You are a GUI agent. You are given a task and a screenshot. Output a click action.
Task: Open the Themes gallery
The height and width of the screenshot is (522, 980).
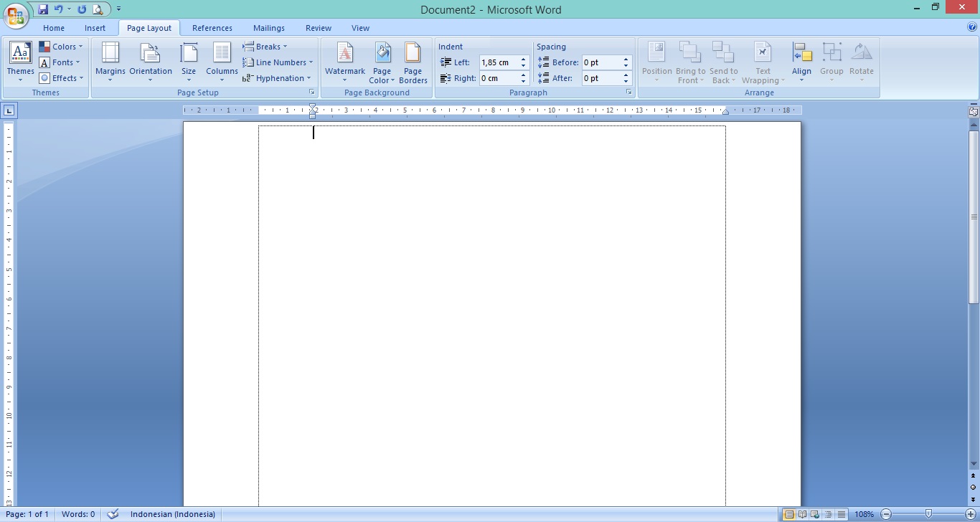pos(20,62)
